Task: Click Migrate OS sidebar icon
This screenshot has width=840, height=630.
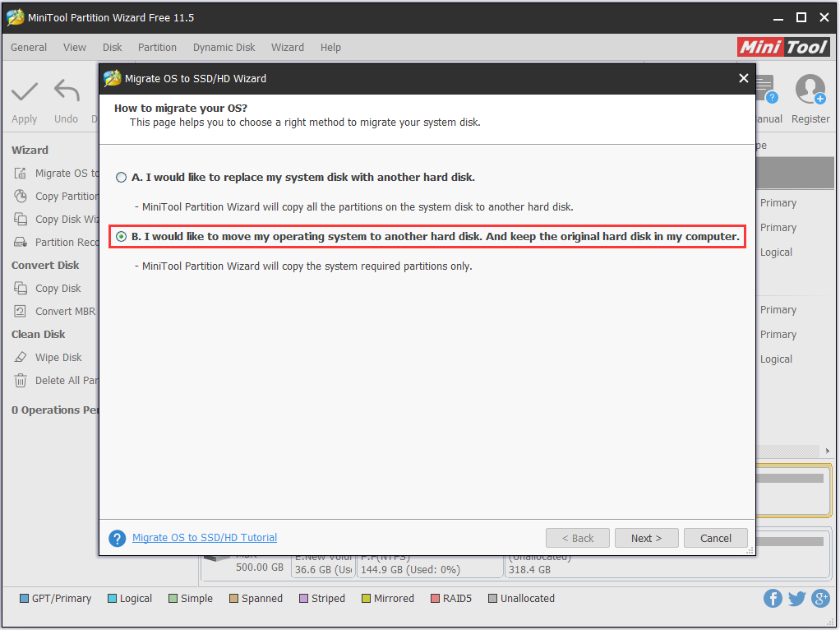Action: [x=21, y=174]
